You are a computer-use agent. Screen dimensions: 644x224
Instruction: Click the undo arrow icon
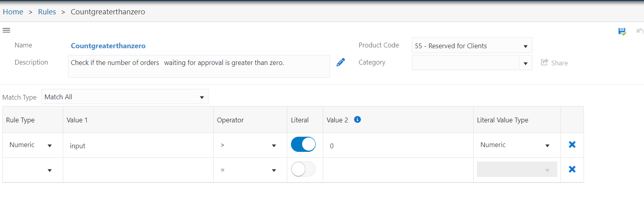(640, 31)
